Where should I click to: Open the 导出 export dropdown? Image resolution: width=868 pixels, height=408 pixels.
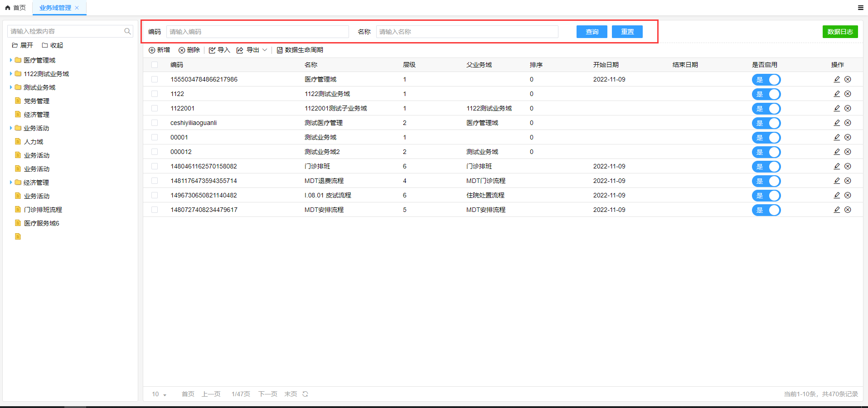pos(252,50)
